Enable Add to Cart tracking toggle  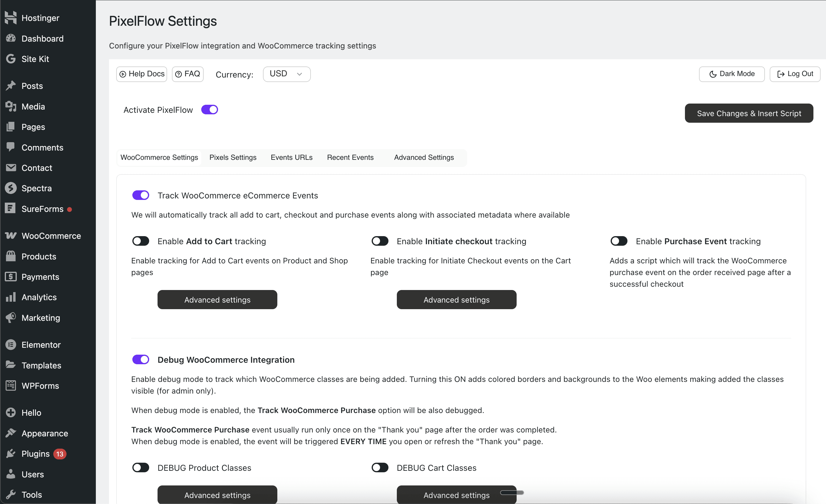tap(141, 241)
